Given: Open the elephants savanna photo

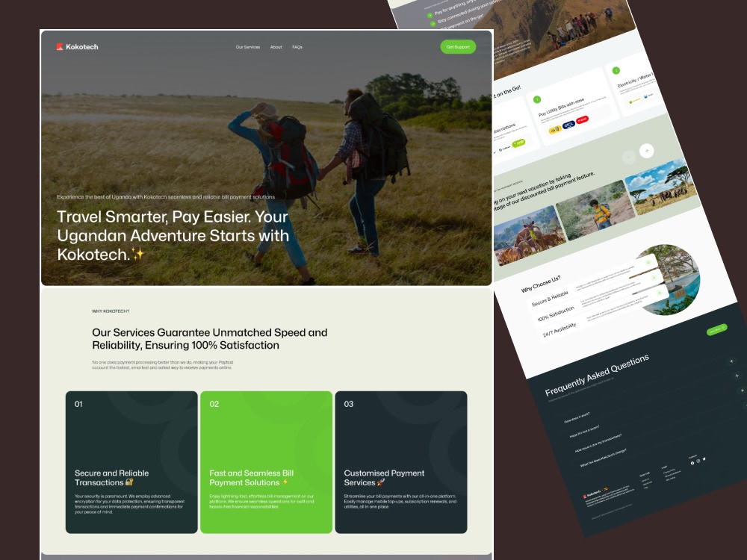Looking at the screenshot, I should pos(661,187).
